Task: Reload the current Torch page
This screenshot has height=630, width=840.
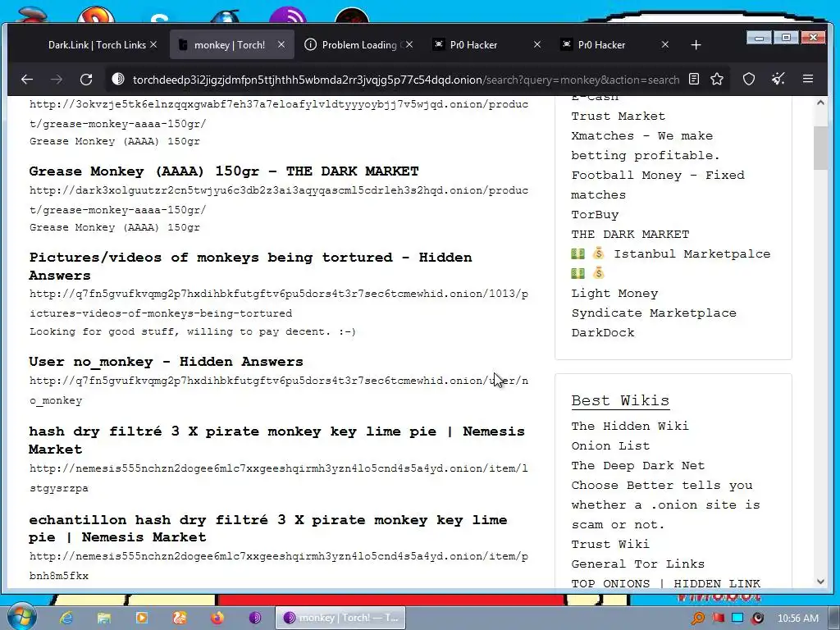Action: click(x=85, y=80)
